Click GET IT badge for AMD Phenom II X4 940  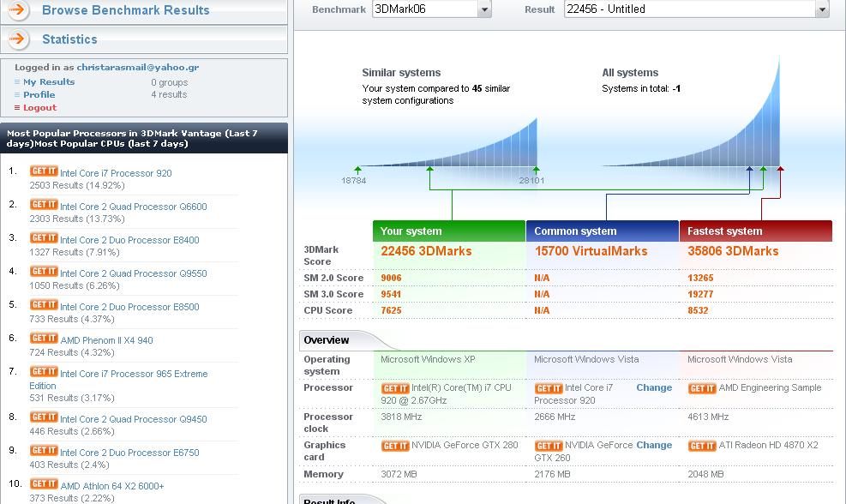44,339
